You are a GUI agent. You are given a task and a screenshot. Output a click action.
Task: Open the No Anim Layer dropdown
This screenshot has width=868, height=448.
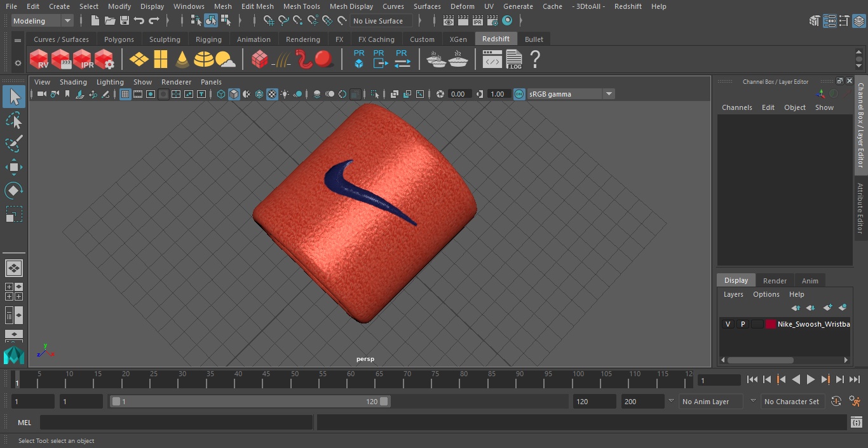712,402
